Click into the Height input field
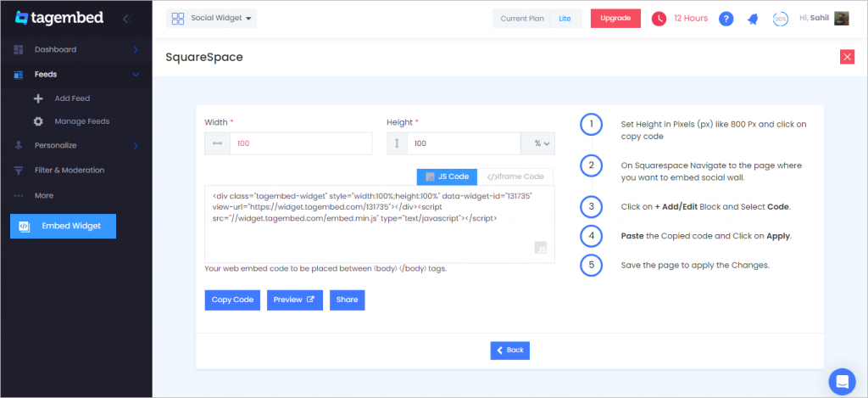The width and height of the screenshot is (868, 398). [464, 143]
